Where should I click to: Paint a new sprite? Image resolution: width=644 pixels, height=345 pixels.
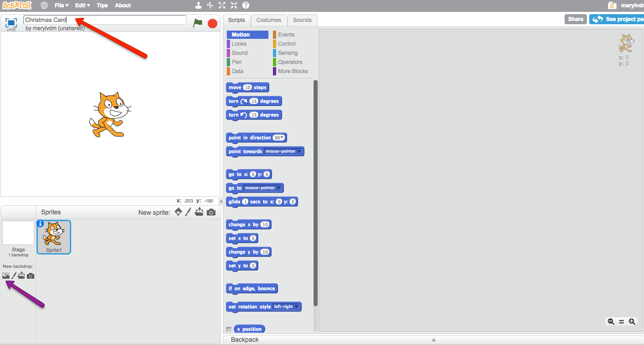point(188,212)
